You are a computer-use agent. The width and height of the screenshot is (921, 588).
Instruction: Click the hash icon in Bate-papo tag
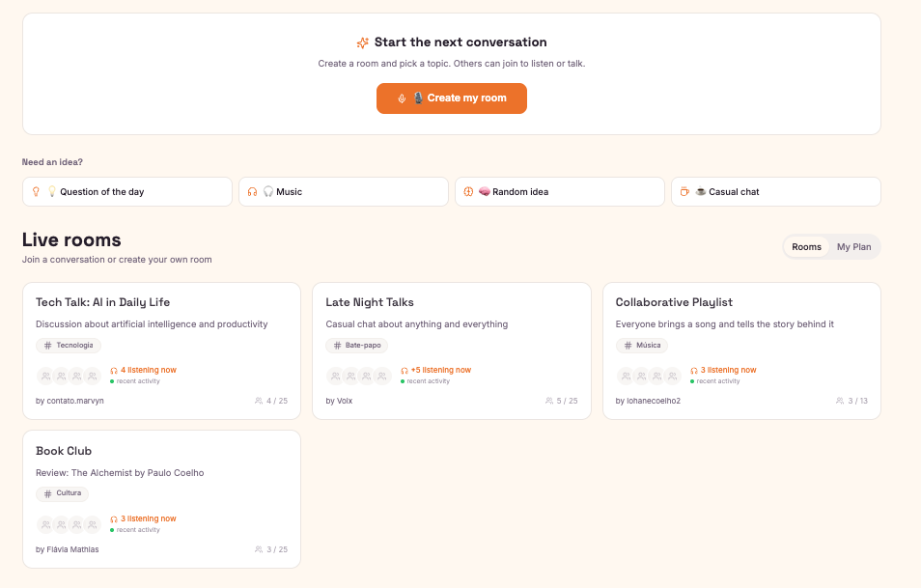337,346
